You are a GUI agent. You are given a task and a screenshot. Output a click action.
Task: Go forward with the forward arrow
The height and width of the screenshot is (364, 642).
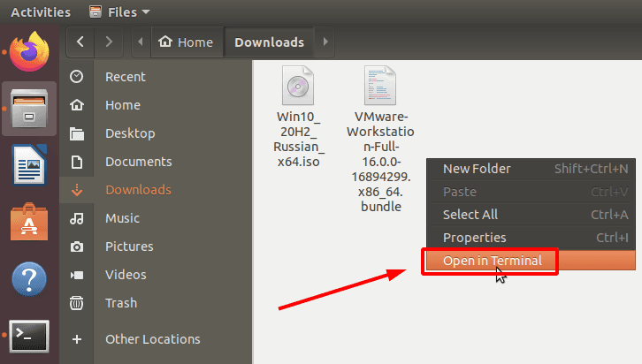(109, 42)
